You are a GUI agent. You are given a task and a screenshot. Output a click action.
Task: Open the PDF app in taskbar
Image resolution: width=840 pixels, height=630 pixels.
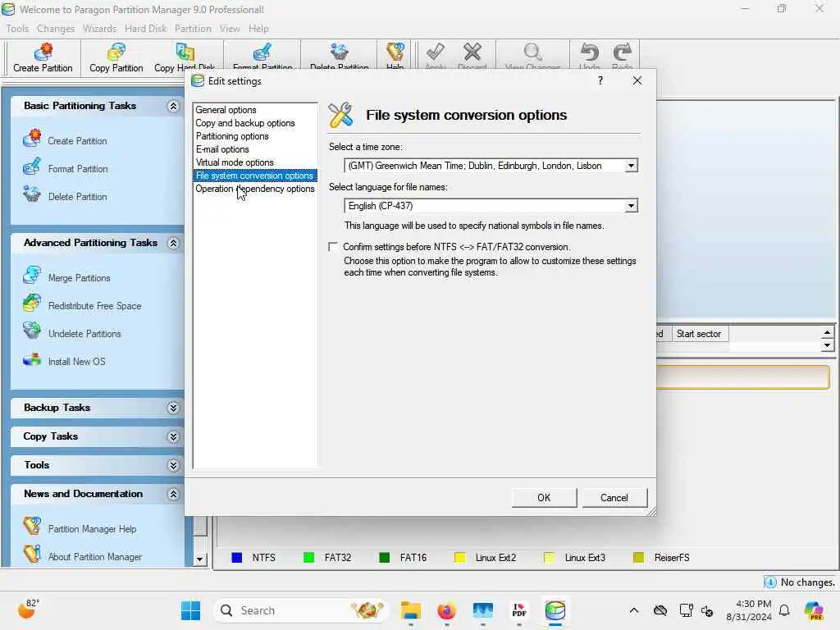pos(519,610)
